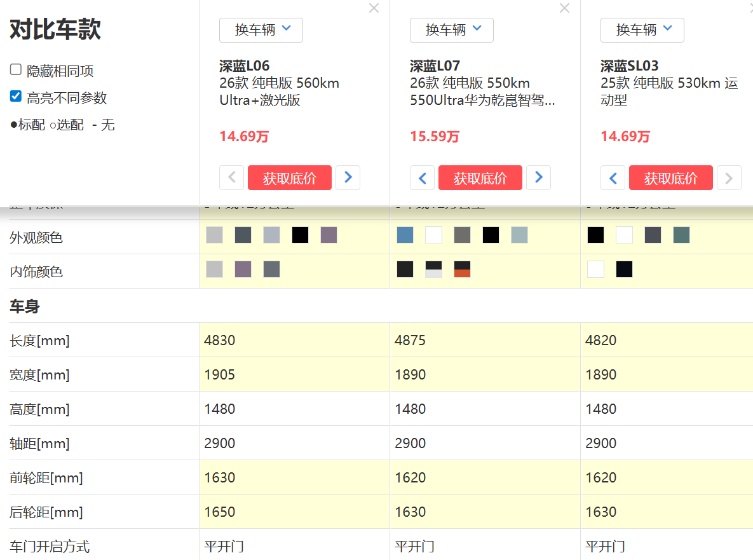Image resolution: width=753 pixels, height=560 pixels.
Task: Open 换车辆 dropdown for 深蓝L07
Action: (x=452, y=30)
